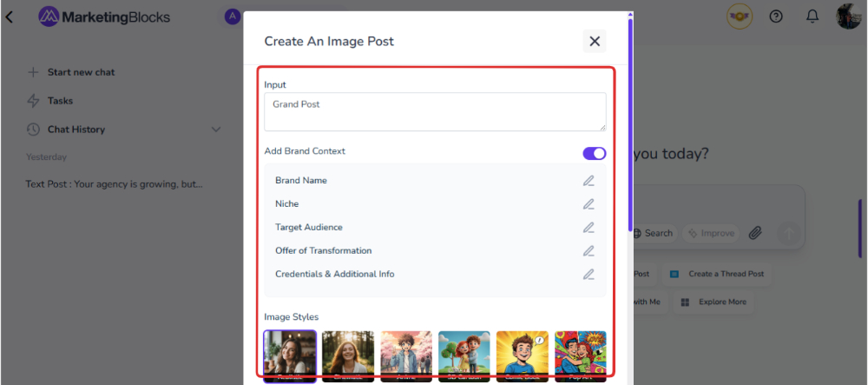Viewport: 868px width, 385px height.
Task: Click the Input text box
Action: (435, 112)
